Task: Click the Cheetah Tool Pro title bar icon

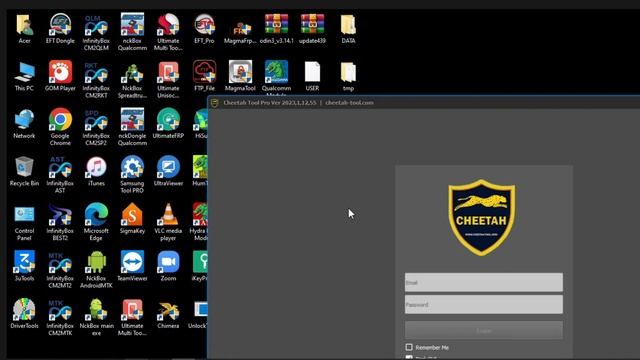Action: (x=215, y=103)
